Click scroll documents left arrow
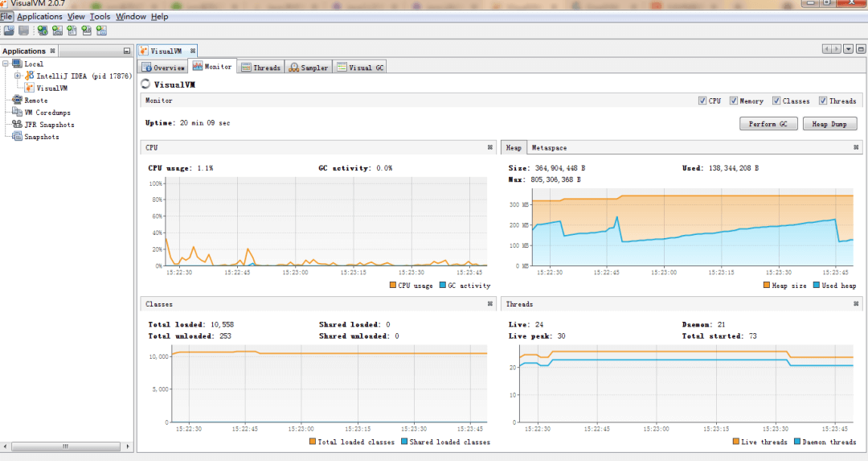The width and height of the screenshot is (868, 461). (x=827, y=49)
